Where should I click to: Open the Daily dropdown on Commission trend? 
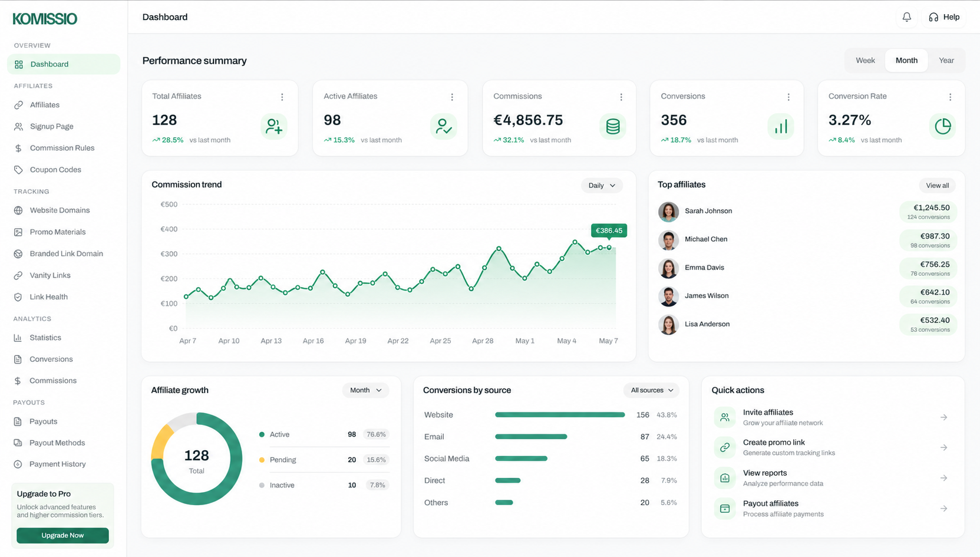point(602,185)
